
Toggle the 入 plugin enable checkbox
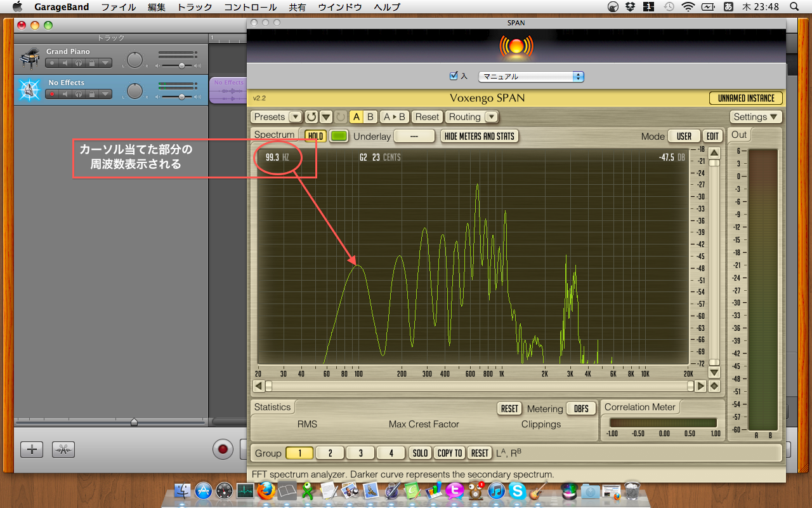(x=454, y=76)
